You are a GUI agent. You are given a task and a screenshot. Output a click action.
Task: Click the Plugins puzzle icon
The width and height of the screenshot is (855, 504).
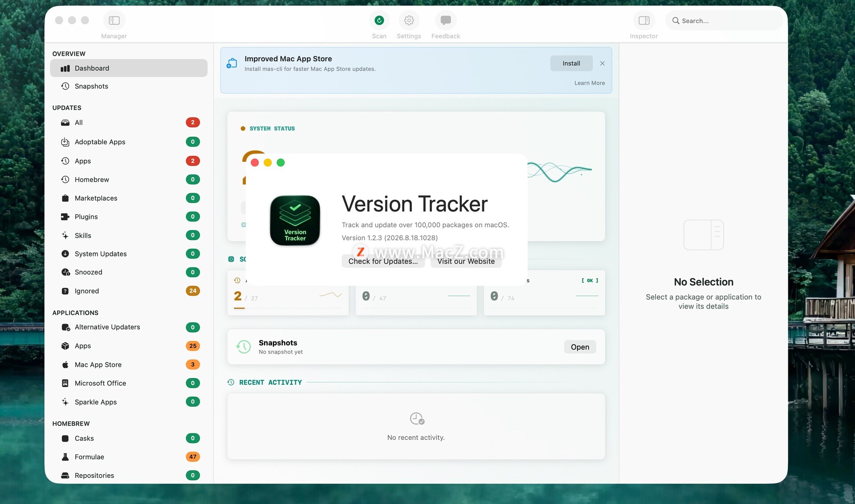click(x=65, y=217)
